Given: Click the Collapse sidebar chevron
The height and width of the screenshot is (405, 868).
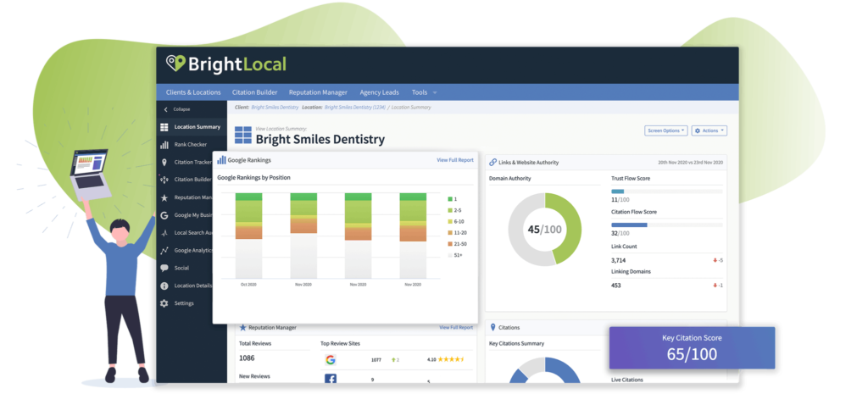Looking at the screenshot, I should [165, 109].
